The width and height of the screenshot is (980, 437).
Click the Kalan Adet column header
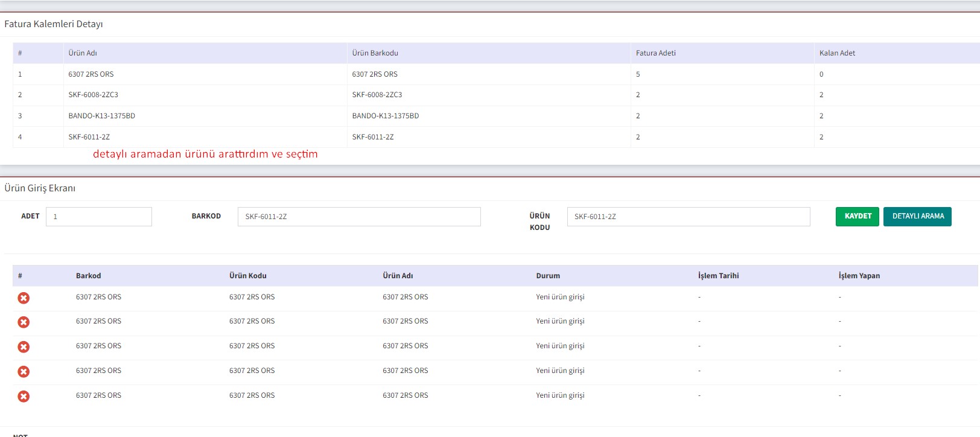click(837, 53)
